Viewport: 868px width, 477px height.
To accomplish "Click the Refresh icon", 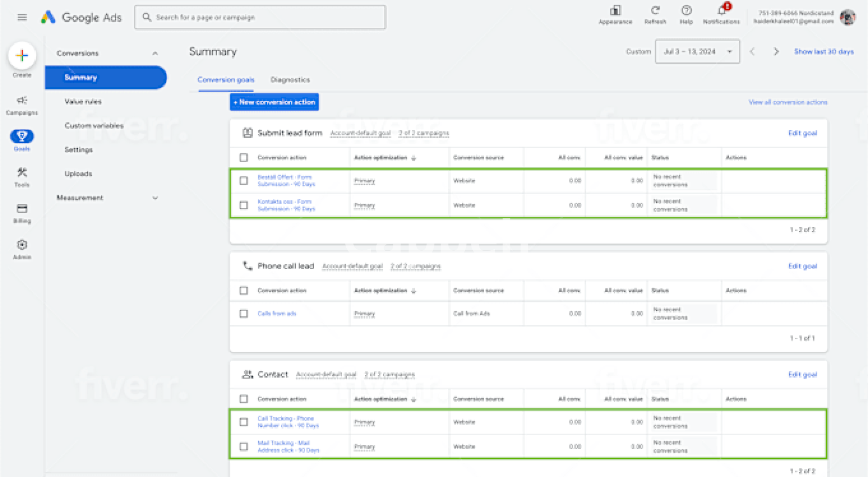I will pyautogui.click(x=655, y=14).
